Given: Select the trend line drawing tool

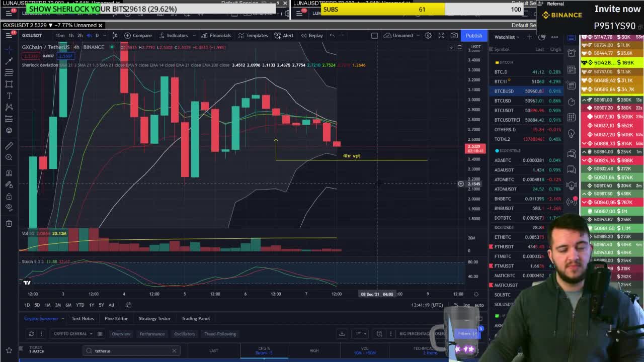Looking at the screenshot, I should coord(9,61).
